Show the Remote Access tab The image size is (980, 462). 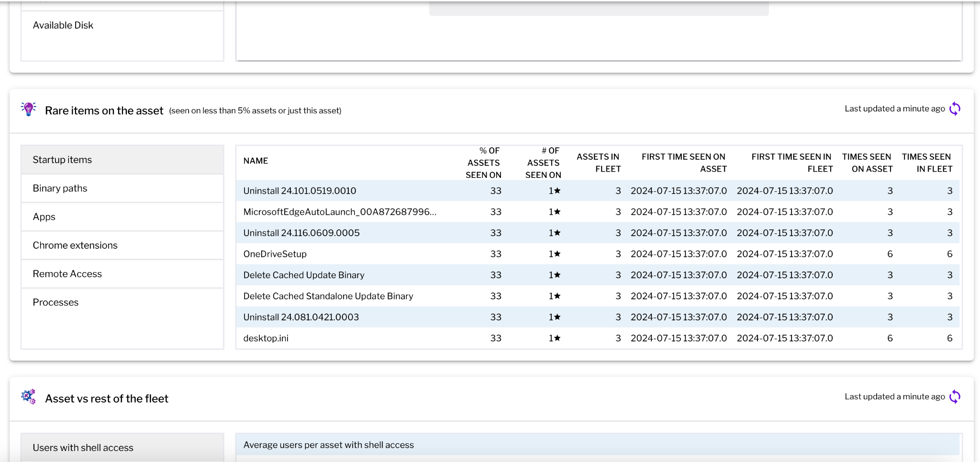pyautogui.click(x=122, y=274)
